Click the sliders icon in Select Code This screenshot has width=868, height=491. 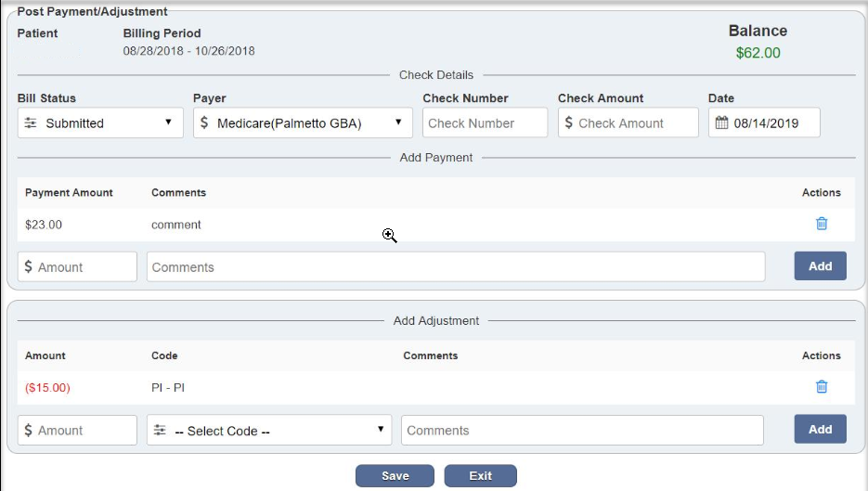pos(160,430)
